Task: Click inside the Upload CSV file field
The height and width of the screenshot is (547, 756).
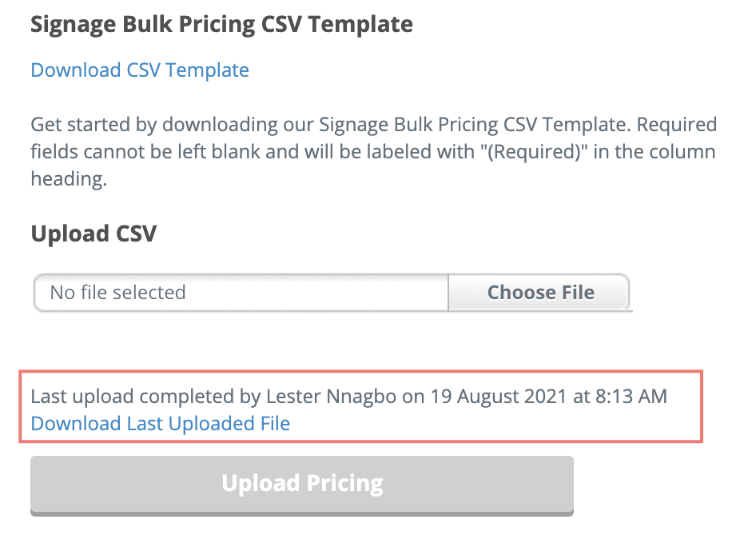Action: click(x=240, y=292)
